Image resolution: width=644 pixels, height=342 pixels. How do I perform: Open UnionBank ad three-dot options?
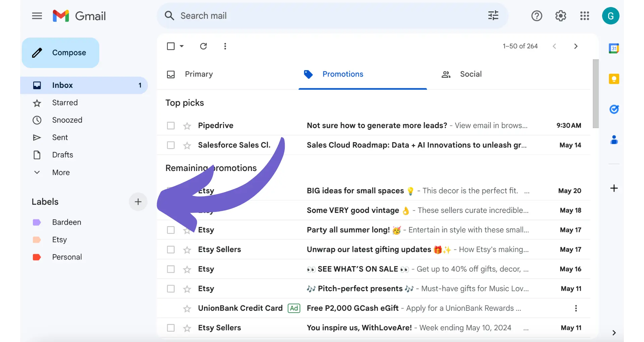pos(576,308)
